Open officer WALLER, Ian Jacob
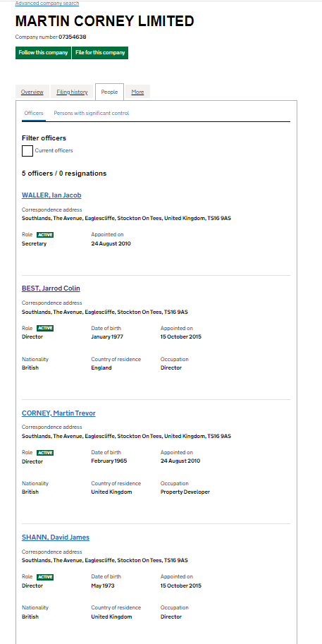Image resolution: width=322 pixels, height=644 pixels. tap(51, 195)
